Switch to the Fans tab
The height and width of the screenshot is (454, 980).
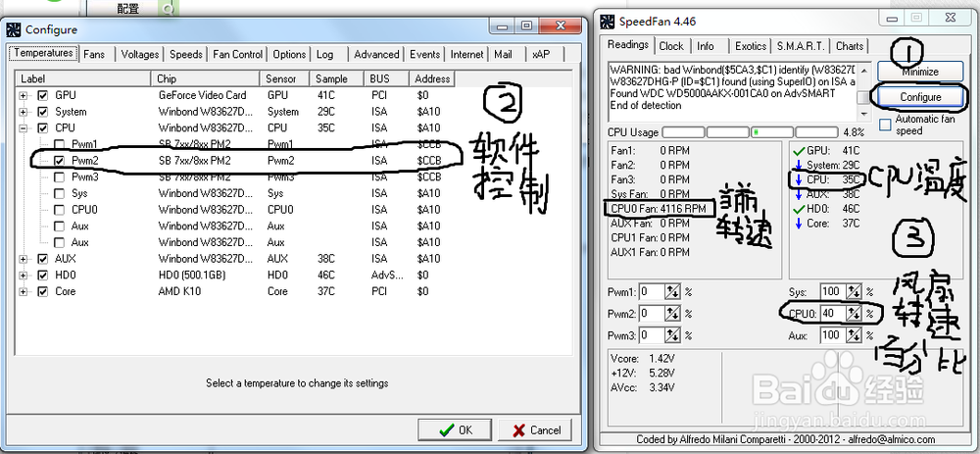point(94,54)
